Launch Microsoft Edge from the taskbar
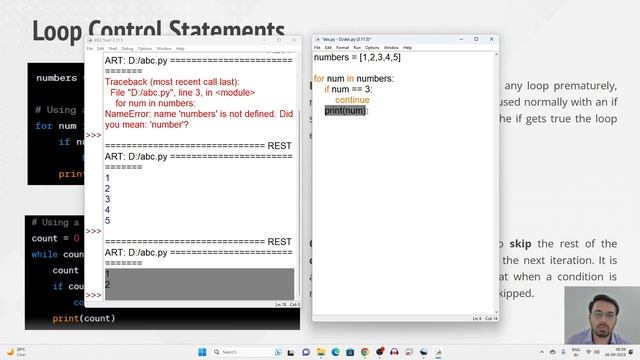640x360 pixels. (x=335, y=352)
